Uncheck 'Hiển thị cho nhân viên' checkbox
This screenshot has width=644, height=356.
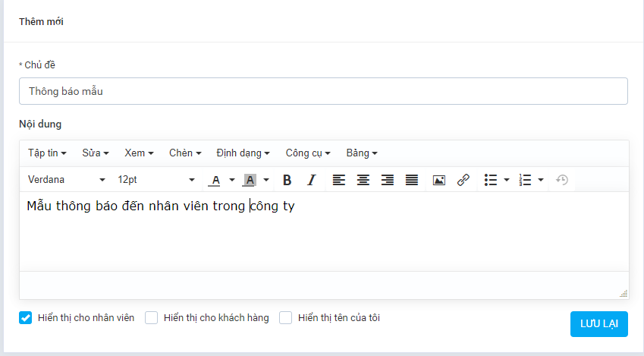pyautogui.click(x=25, y=318)
